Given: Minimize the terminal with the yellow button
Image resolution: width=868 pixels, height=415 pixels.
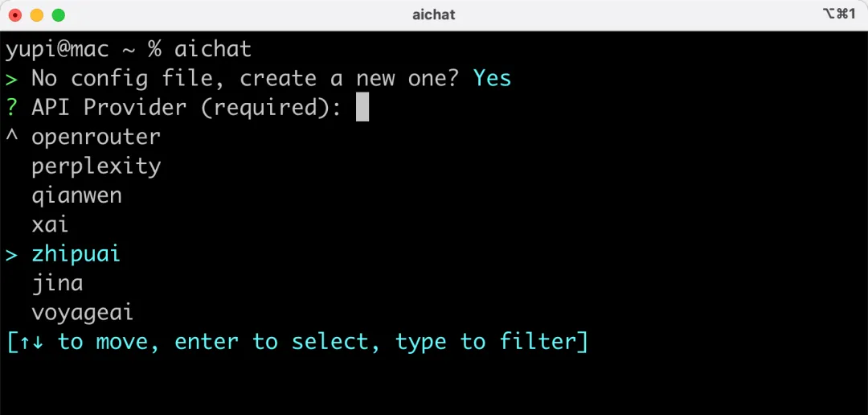Looking at the screenshot, I should pyautogui.click(x=37, y=14).
